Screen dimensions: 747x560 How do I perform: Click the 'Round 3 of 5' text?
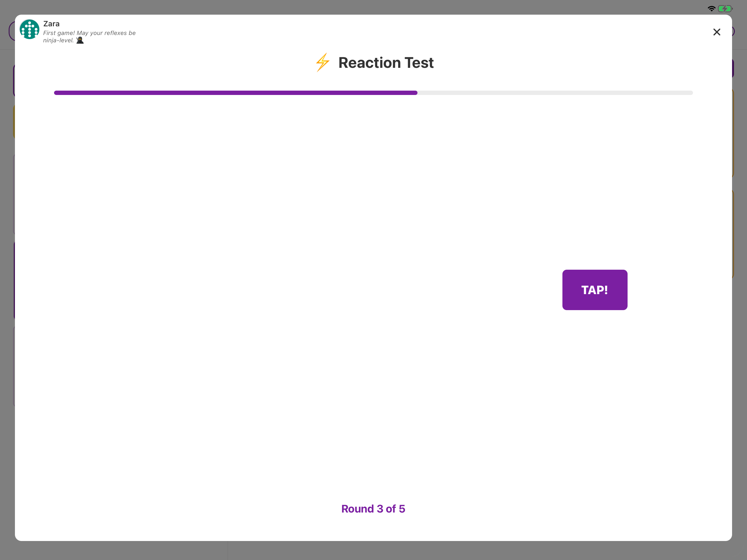point(373,509)
